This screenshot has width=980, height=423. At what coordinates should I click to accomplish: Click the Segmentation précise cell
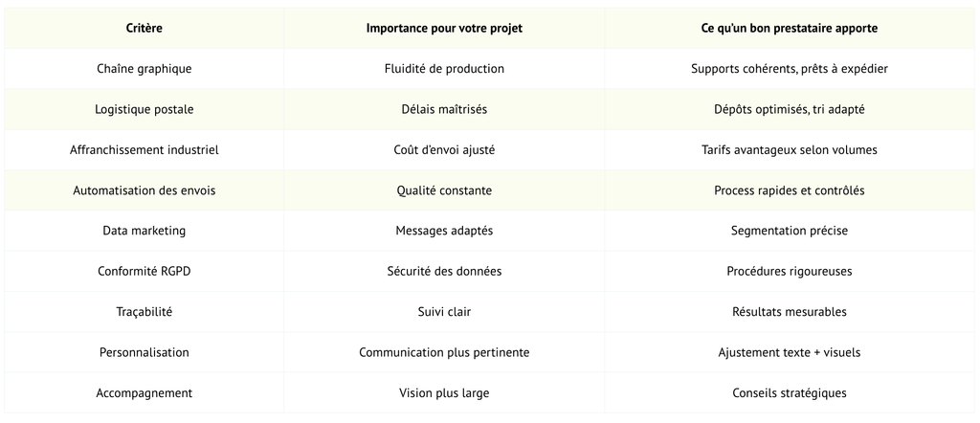(790, 231)
